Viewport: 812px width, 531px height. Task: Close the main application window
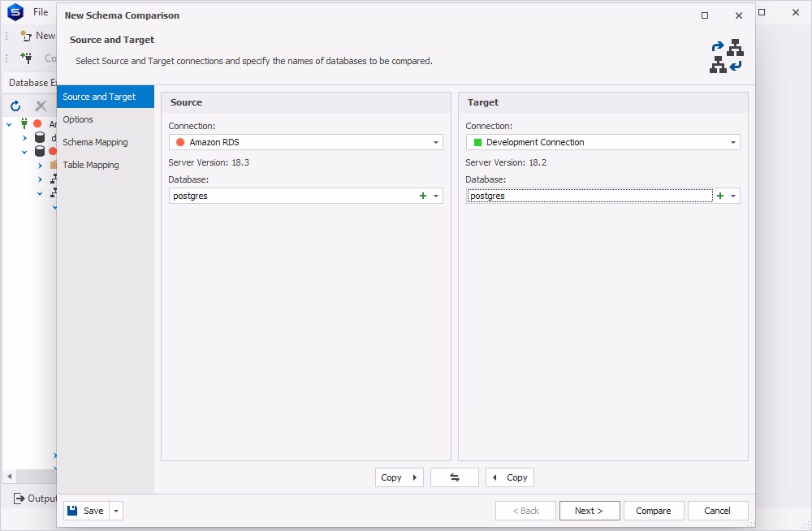click(796, 12)
